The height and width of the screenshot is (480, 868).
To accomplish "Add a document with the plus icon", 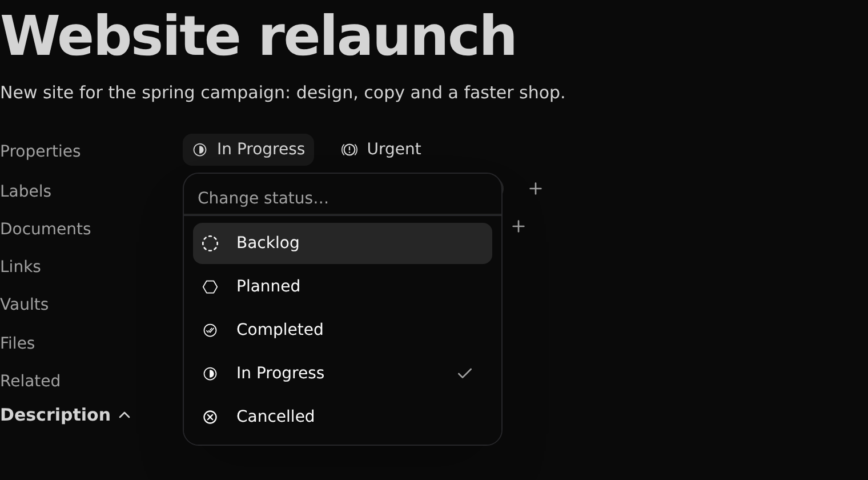I will click(518, 226).
